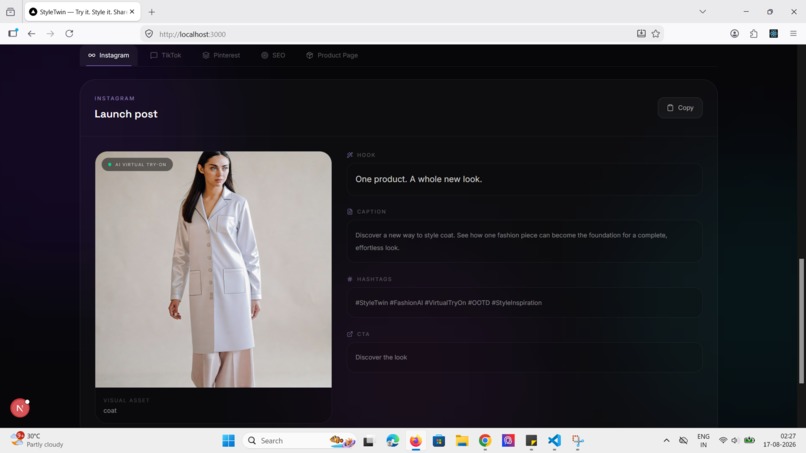806x453 pixels.
Task: Open Microsoft Store from taskbar
Action: tap(438, 440)
